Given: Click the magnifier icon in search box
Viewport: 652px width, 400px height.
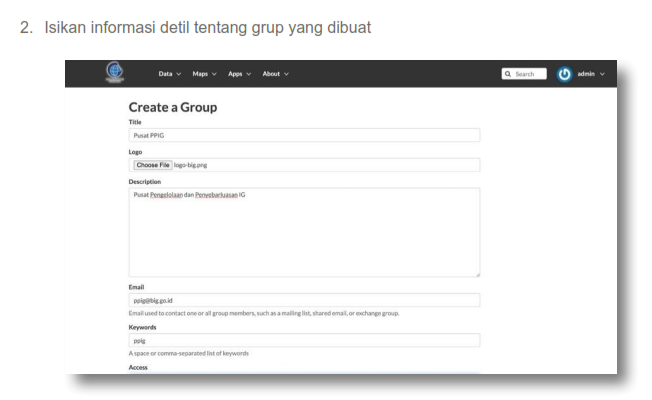Looking at the screenshot, I should tap(509, 74).
